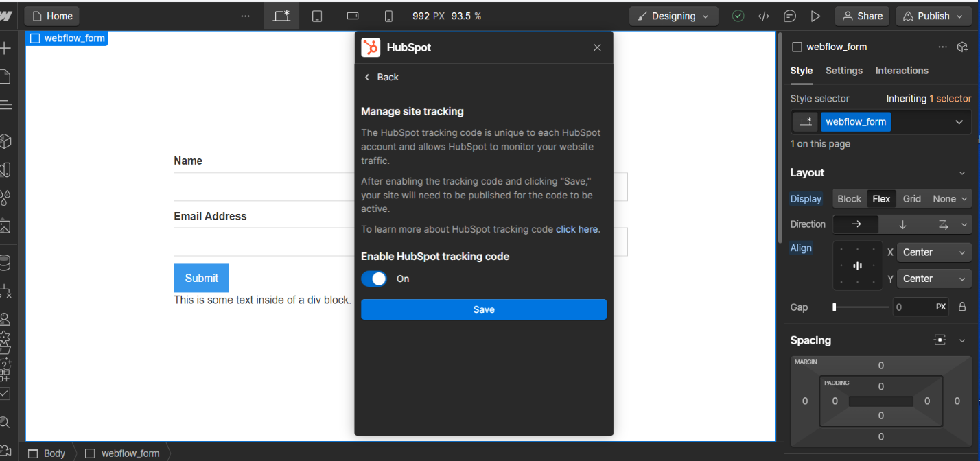Click Inheriting 1 selector link

[929, 99]
